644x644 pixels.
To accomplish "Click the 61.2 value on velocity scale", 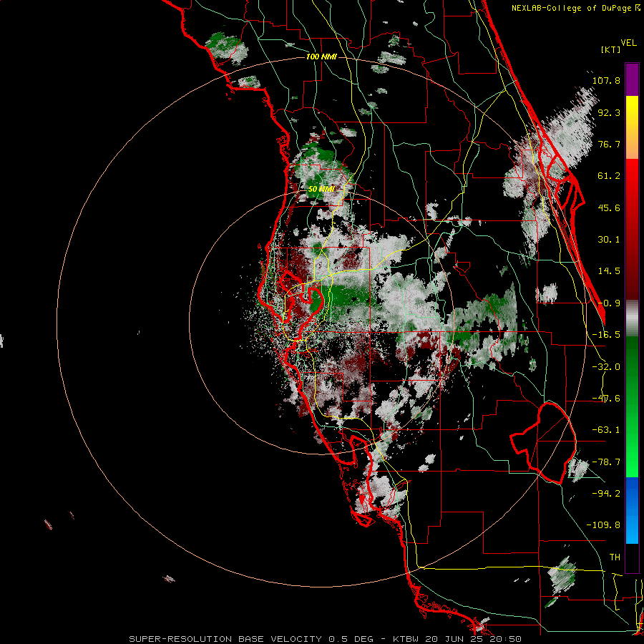I will pos(609,176).
